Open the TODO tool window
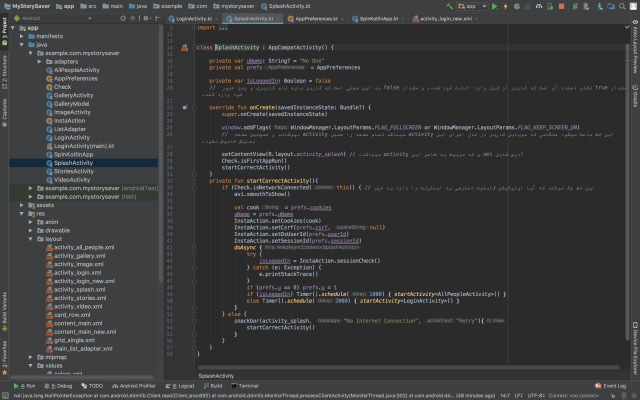640x400 pixels. (92, 386)
